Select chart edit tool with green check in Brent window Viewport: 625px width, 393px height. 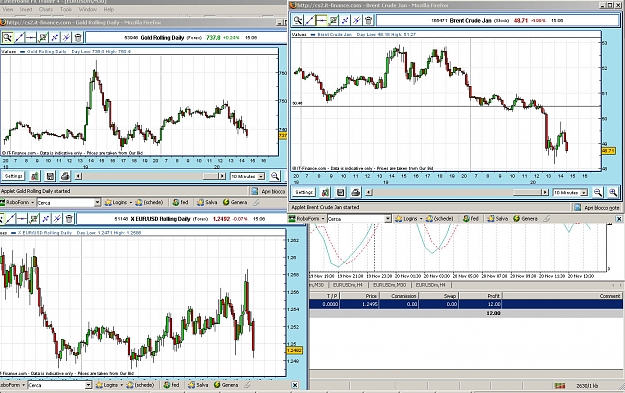pos(333,20)
